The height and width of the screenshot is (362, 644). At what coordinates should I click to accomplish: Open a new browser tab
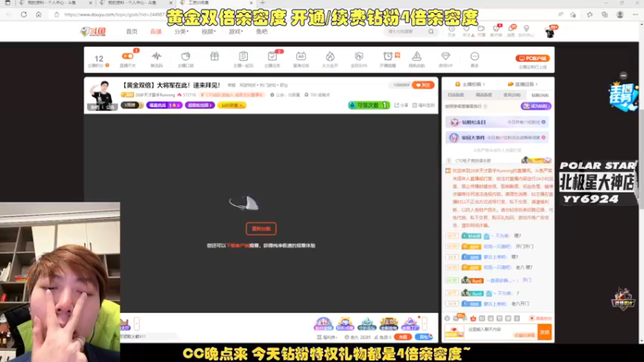[x=262, y=3]
